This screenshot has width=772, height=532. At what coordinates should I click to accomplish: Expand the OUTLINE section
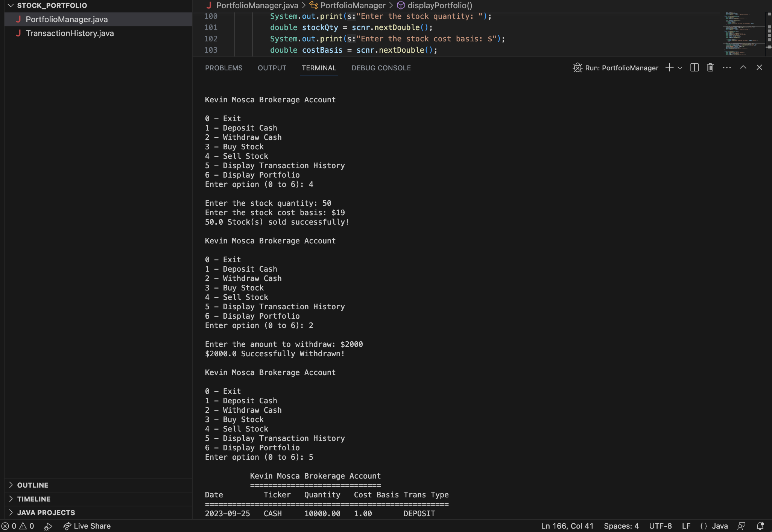click(x=33, y=485)
